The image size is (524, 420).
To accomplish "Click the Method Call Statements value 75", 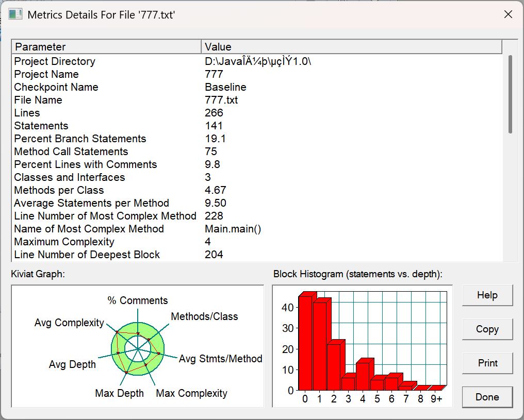I will click(211, 152).
